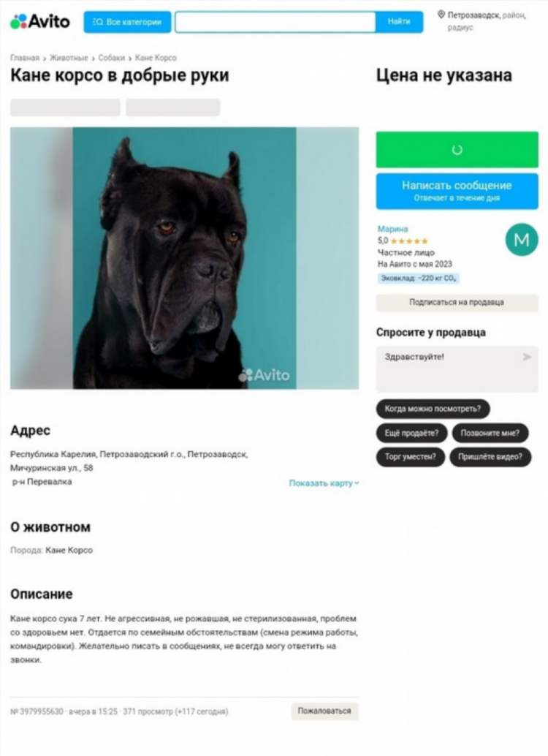Go to Главная breadcrumb

point(25,58)
